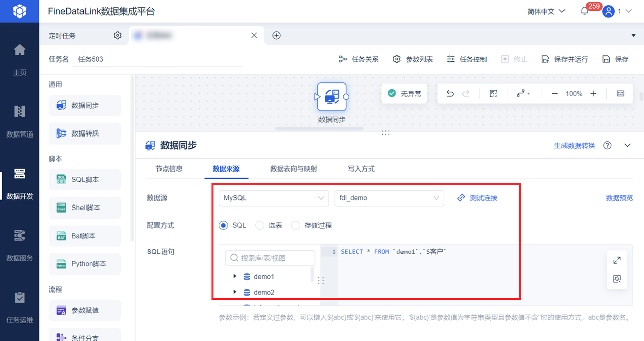Open the notification bell with 259 badge
The image size is (644, 341).
(585, 11)
